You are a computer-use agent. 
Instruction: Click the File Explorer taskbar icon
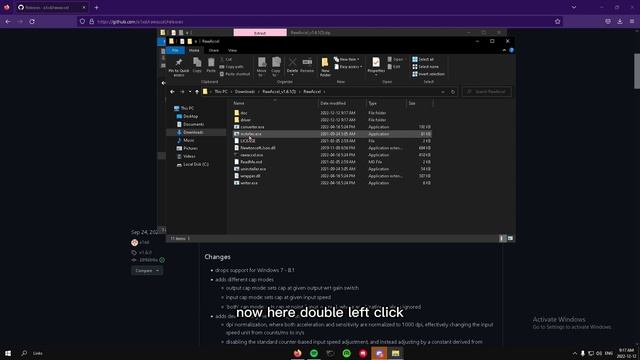396,353
